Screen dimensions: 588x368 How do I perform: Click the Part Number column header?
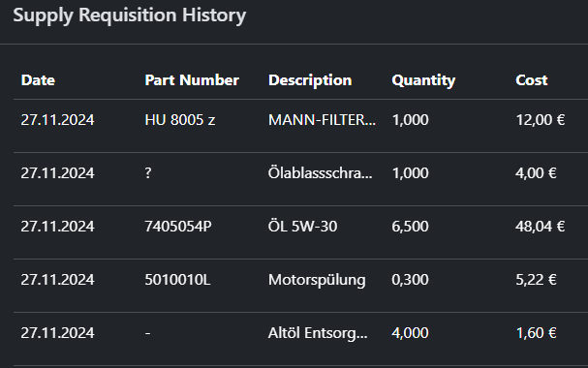coord(192,80)
